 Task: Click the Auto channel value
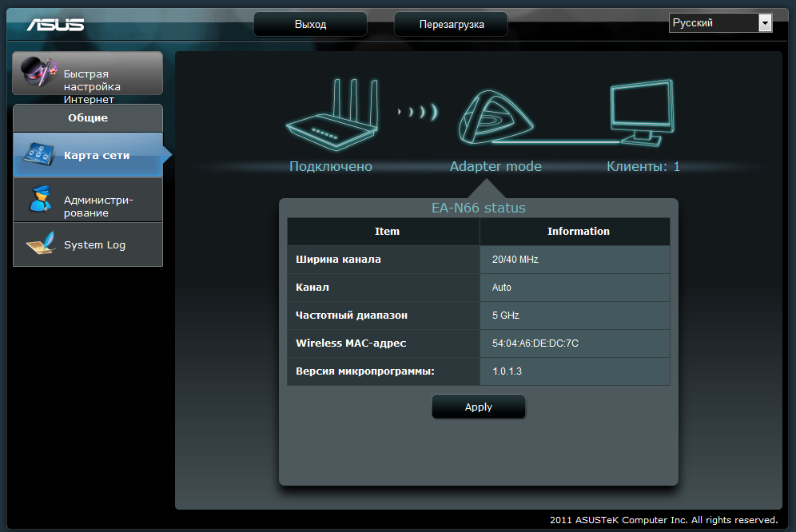click(502, 288)
